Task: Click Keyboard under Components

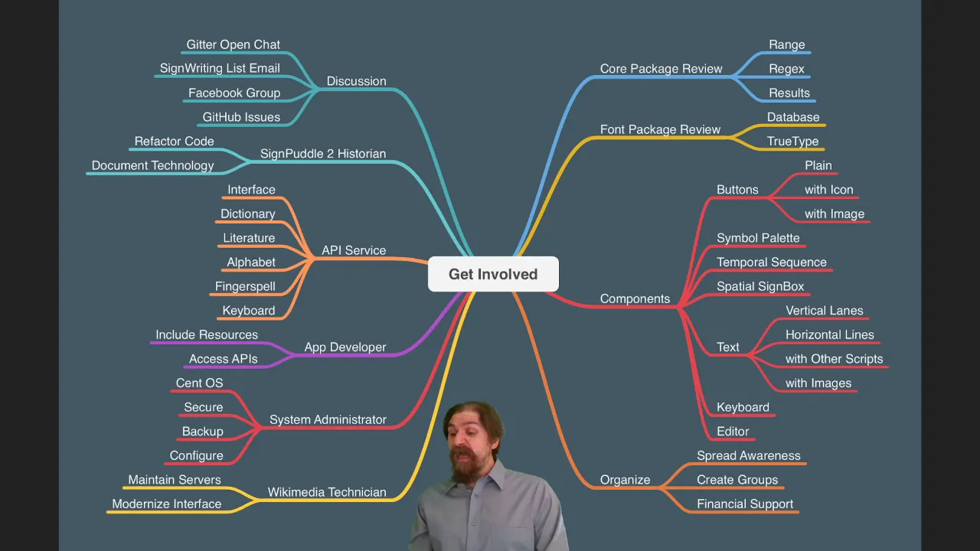Action: point(743,408)
